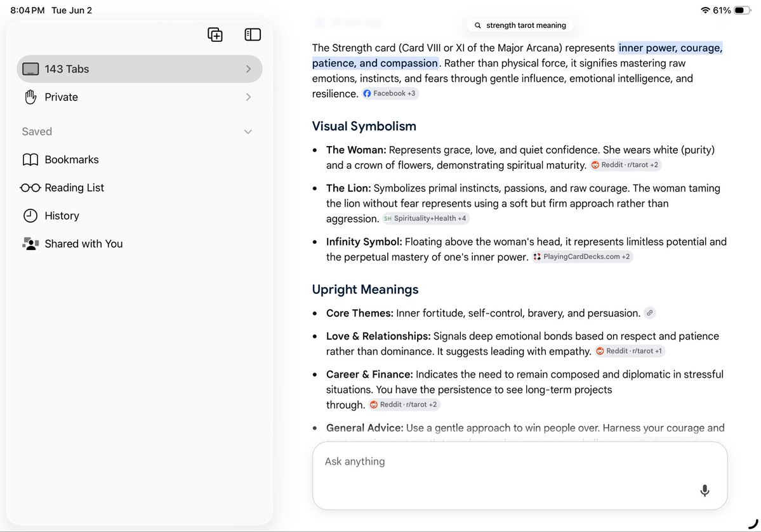Viewport: 761px width, 532px height.
Task: Open Spirituality+Health +4 source chip
Action: tap(425, 218)
